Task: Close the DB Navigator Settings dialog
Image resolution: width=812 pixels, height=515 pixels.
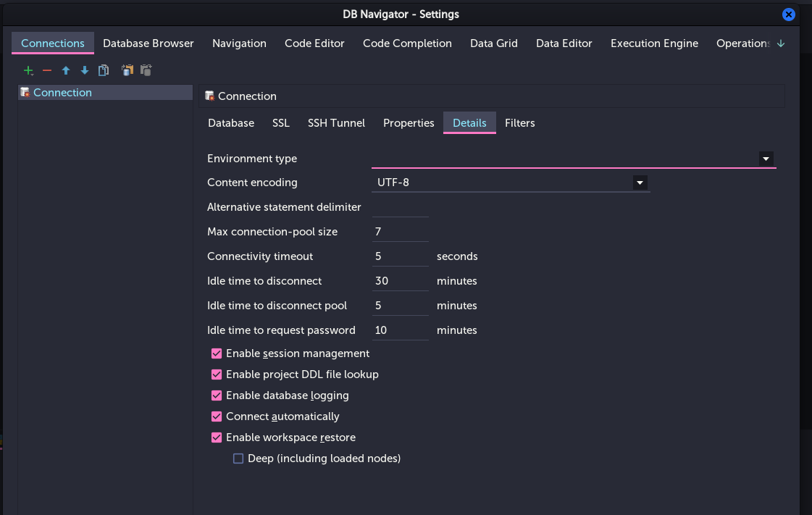Action: click(x=789, y=14)
